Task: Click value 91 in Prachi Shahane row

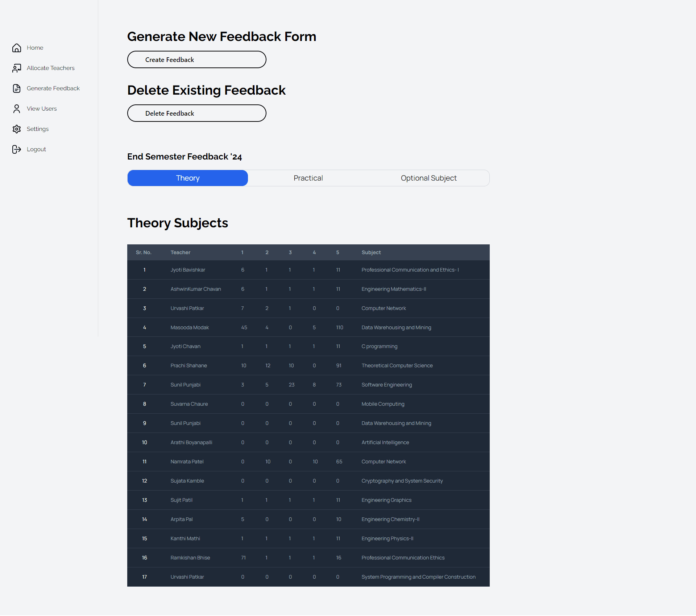Action: click(x=339, y=365)
